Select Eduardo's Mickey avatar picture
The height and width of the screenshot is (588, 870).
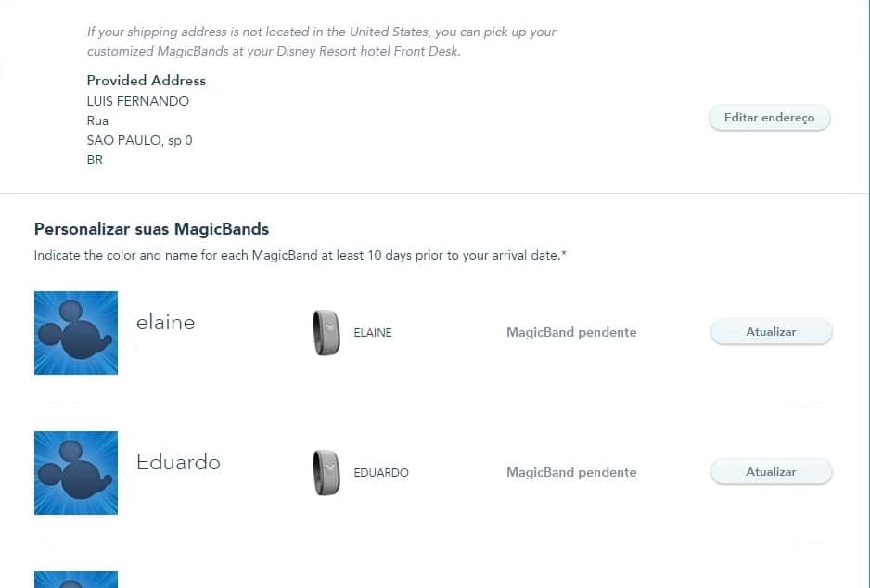[76, 472]
